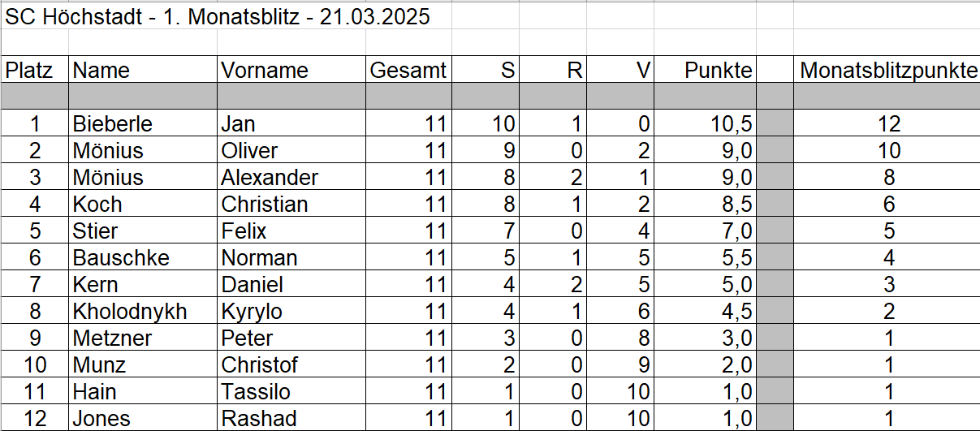Click the first-name cell Oliver
This screenshot has height=431, width=980.
tap(250, 151)
